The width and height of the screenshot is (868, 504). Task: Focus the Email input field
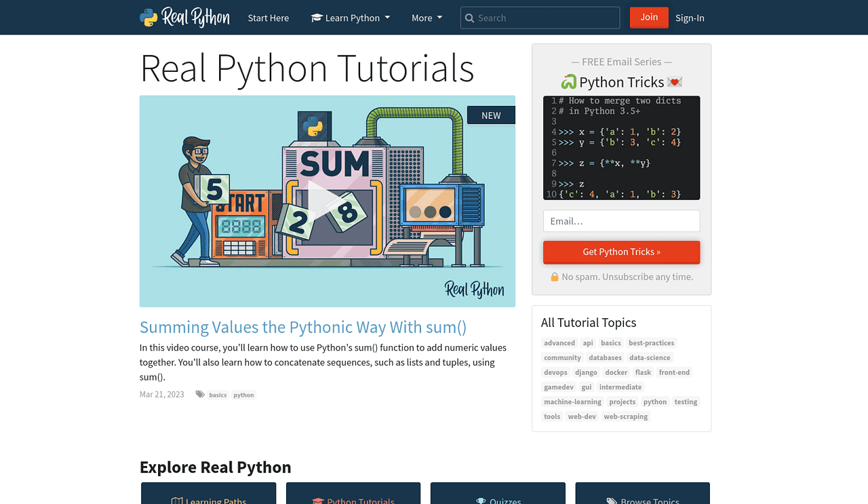[621, 221]
